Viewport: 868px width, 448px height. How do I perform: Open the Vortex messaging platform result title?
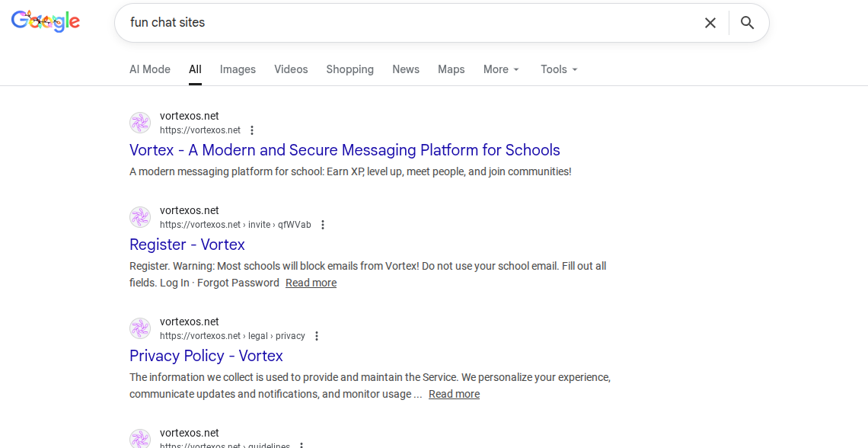click(x=344, y=150)
